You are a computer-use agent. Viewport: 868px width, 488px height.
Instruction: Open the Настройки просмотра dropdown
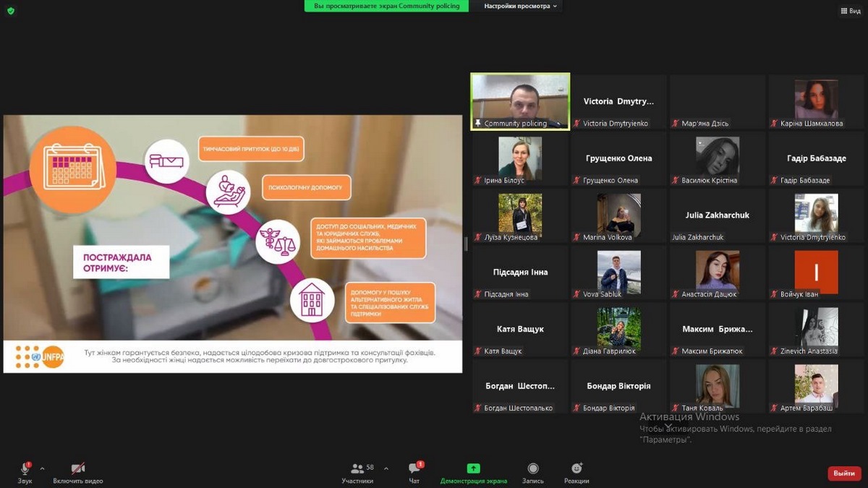[520, 6]
